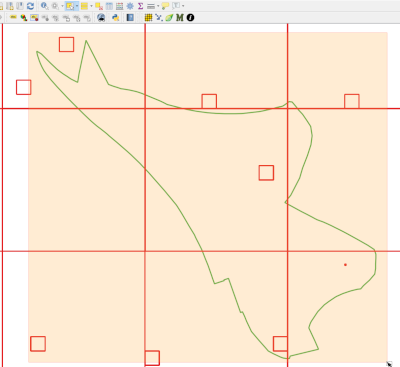
Task: Deselect features from all layers
Action: tap(99, 6)
